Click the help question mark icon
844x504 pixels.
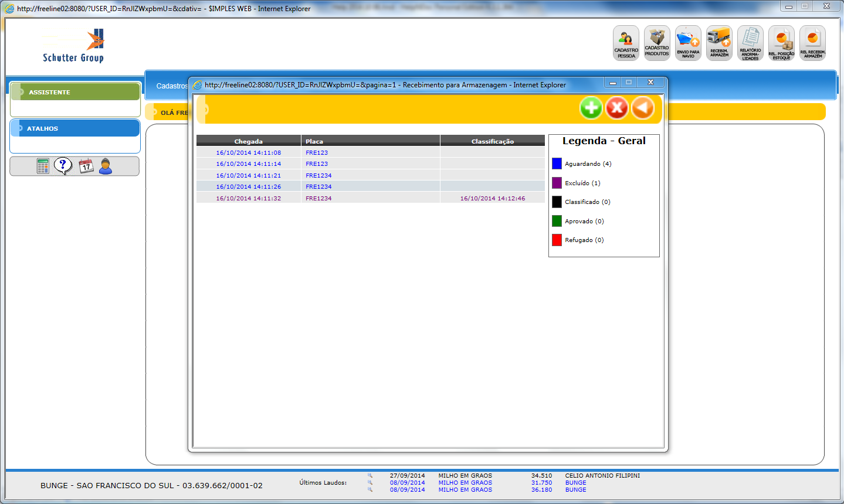point(63,166)
